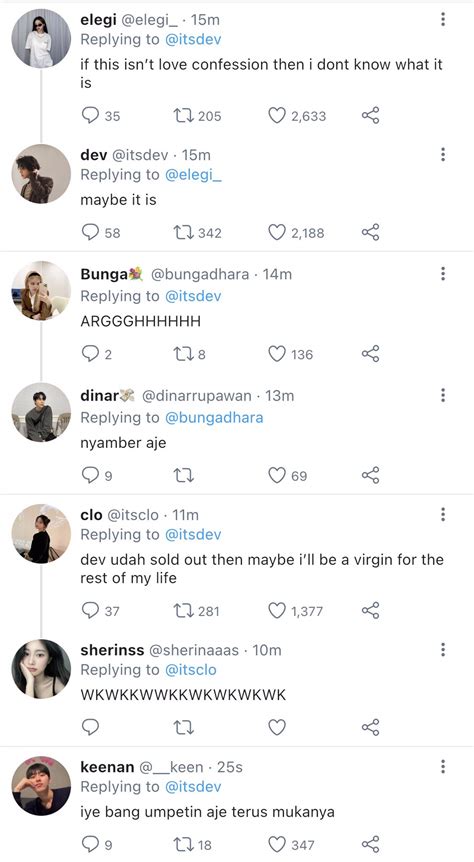The image size is (474, 862).
Task: Retweet dev's 'maybe it is' reply
Action: click(183, 233)
